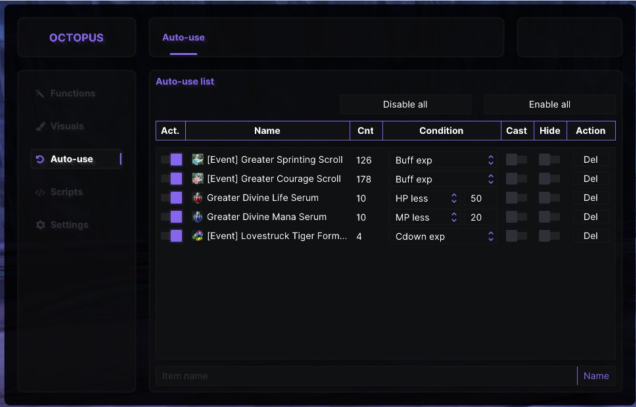The height and width of the screenshot is (407, 636).
Task: Toggle Cast switch for Greater Courage Scroll
Action: [x=516, y=179]
